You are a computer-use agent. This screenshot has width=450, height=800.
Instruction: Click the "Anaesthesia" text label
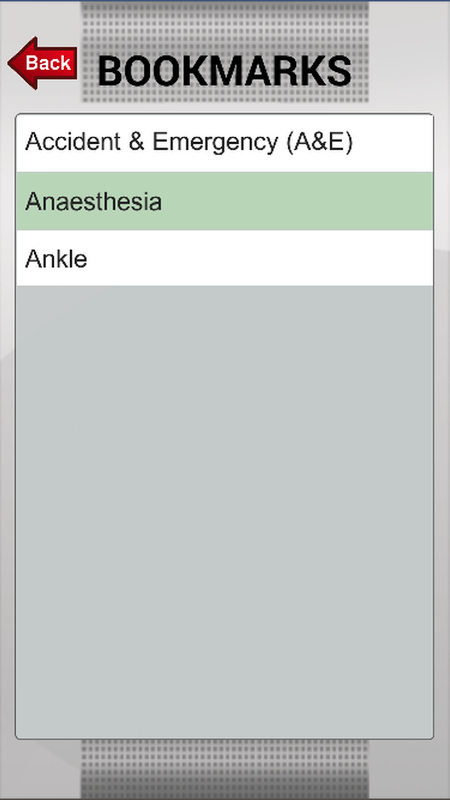coord(93,202)
